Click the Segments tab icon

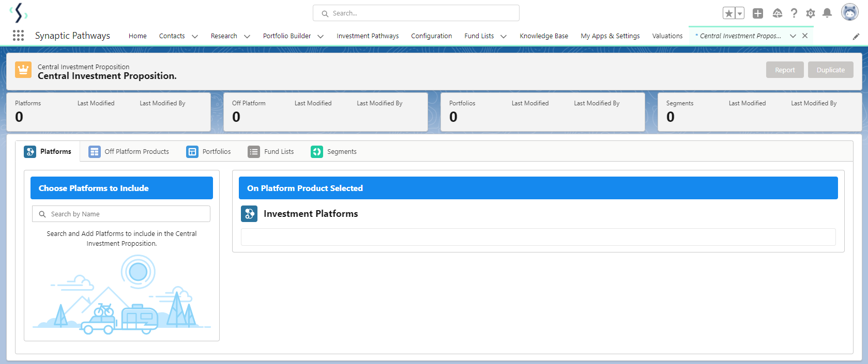[x=317, y=151]
